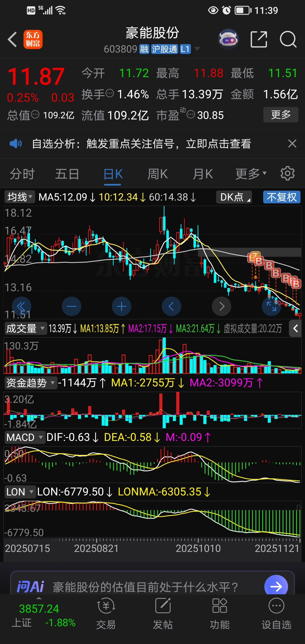This screenshot has width=305, height=644.
Task: Tap the current price 11.87
Action: click(36, 76)
